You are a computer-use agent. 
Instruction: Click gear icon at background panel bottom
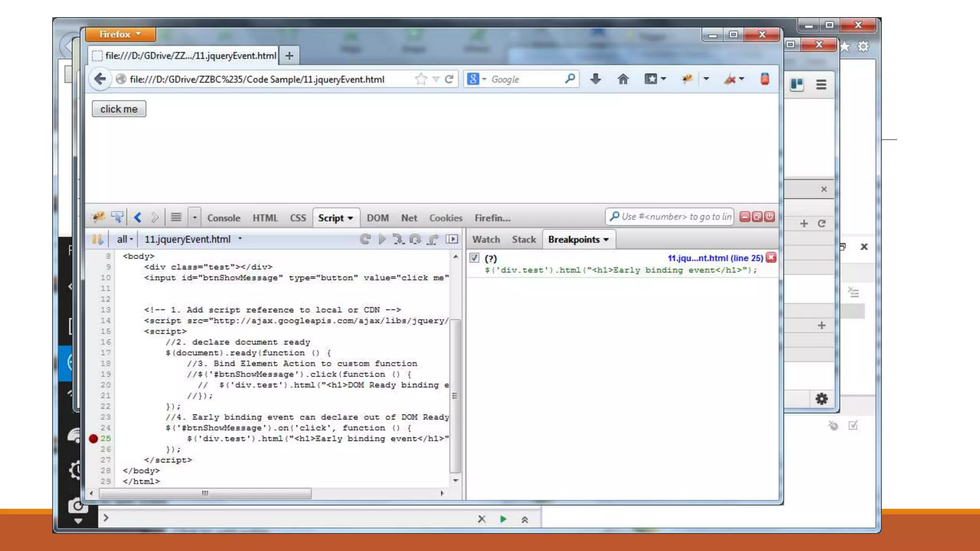(x=821, y=399)
